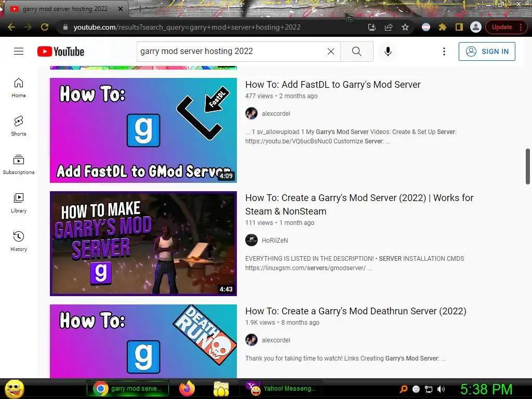
Task: Click the Chrome Update button
Action: click(x=506, y=27)
